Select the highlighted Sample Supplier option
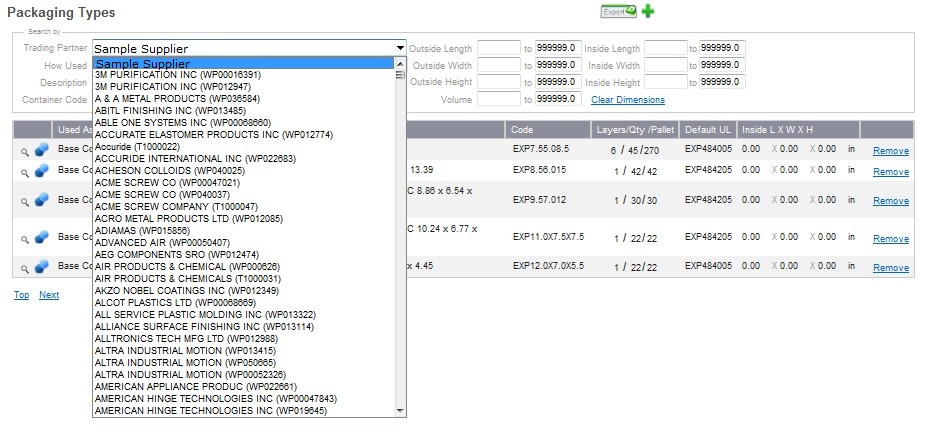Screen dimensions: 927x432 [142, 63]
